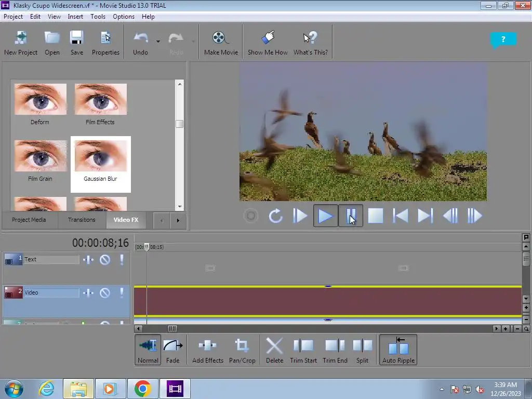This screenshot has width=532, height=399.
Task: Click the New Project toolbar icon
Action: [21, 43]
